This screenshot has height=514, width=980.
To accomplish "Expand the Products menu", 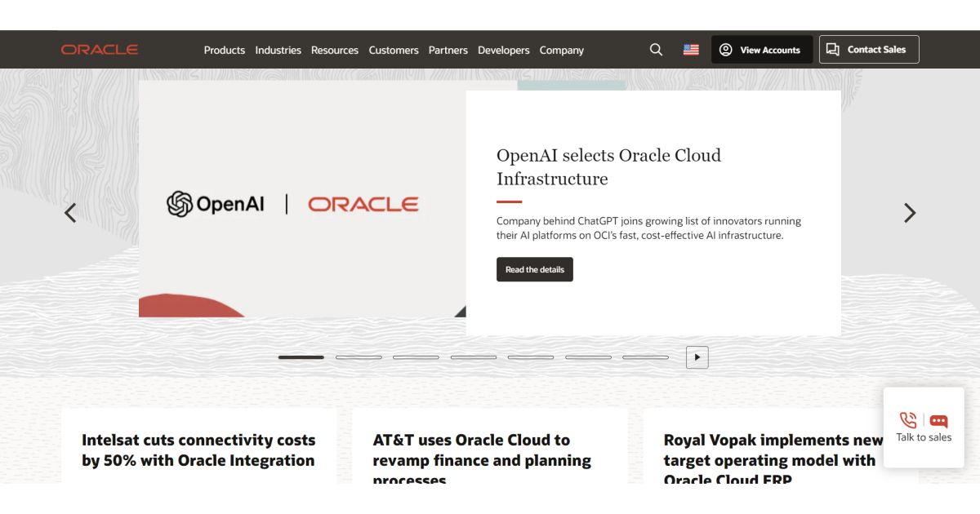I will pos(224,50).
